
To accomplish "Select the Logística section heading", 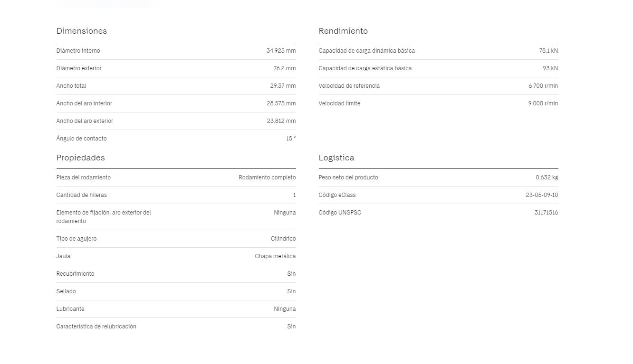I will click(336, 158).
